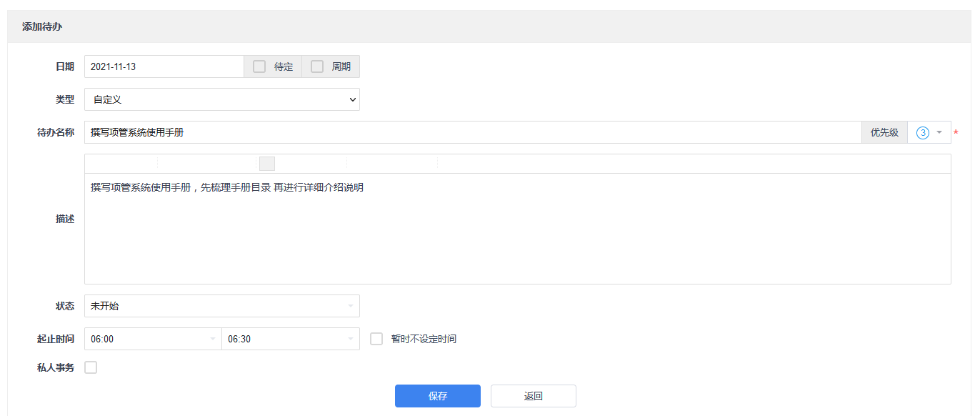Viewport: 980px width, 416px height.
Task: Check the 待定 checkbox
Action: [x=259, y=66]
